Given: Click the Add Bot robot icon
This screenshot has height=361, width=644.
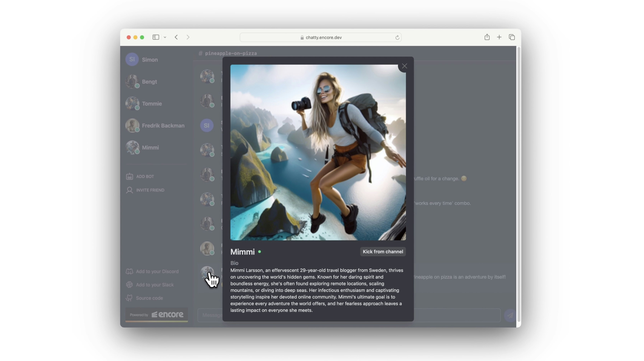Looking at the screenshot, I should (129, 176).
